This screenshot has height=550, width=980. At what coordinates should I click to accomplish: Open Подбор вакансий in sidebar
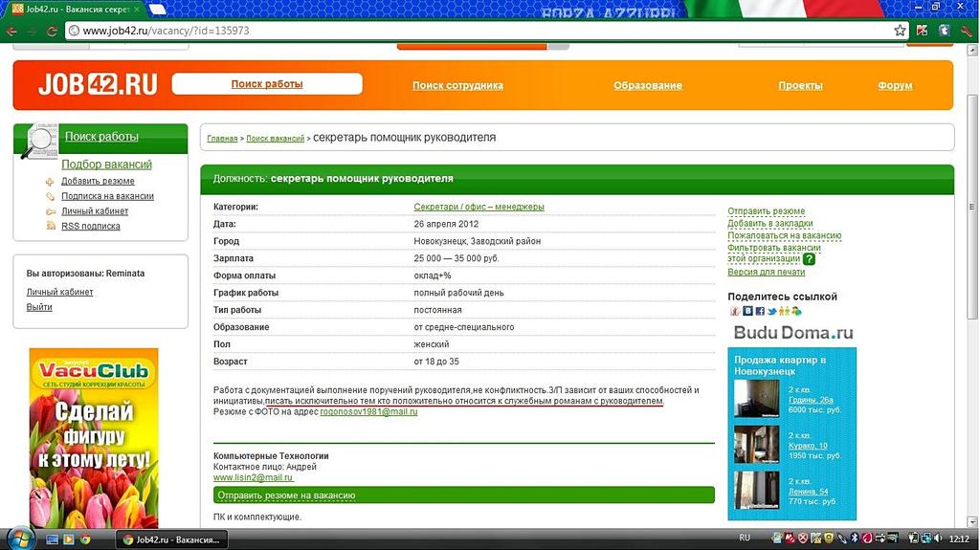coord(106,165)
